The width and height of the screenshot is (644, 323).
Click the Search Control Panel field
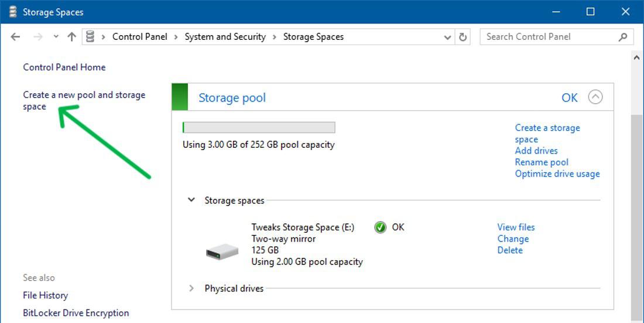click(x=547, y=37)
